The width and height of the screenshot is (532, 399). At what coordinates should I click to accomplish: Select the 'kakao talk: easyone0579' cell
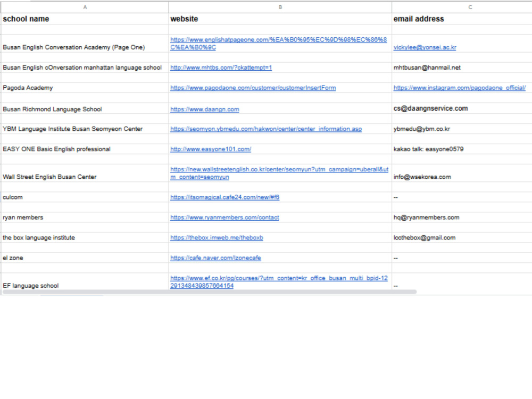[462, 149]
